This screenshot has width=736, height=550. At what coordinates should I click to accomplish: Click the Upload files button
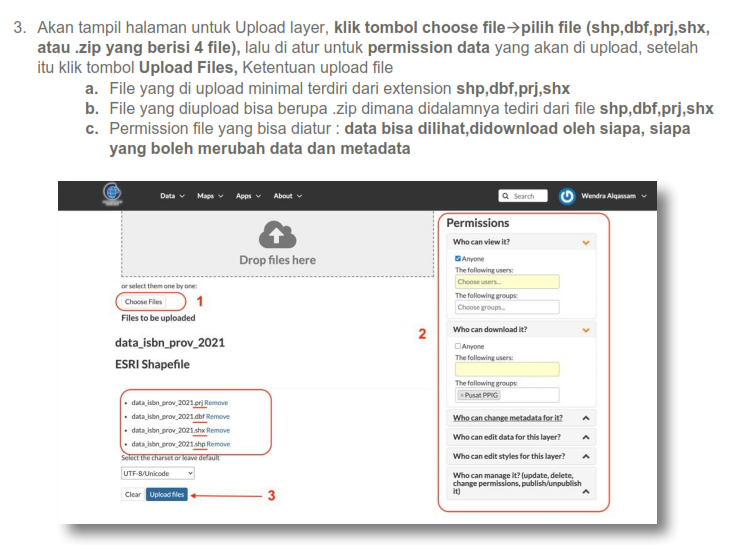coord(166,494)
